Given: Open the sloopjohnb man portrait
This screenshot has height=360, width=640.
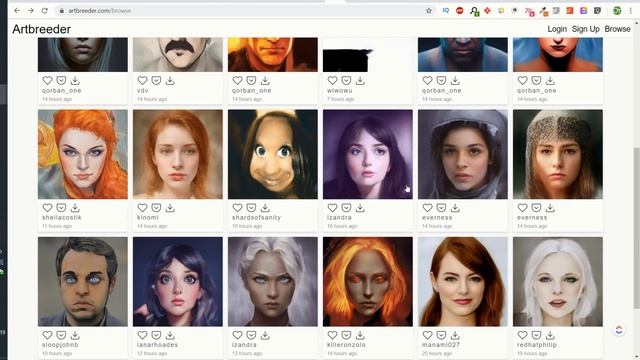Looking at the screenshot, I should click(x=83, y=282).
